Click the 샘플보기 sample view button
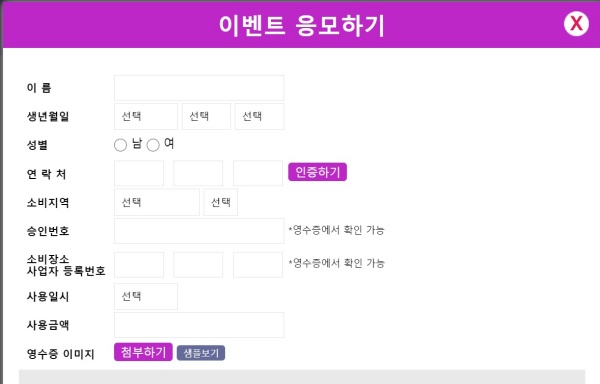The height and width of the screenshot is (384, 600). point(201,353)
